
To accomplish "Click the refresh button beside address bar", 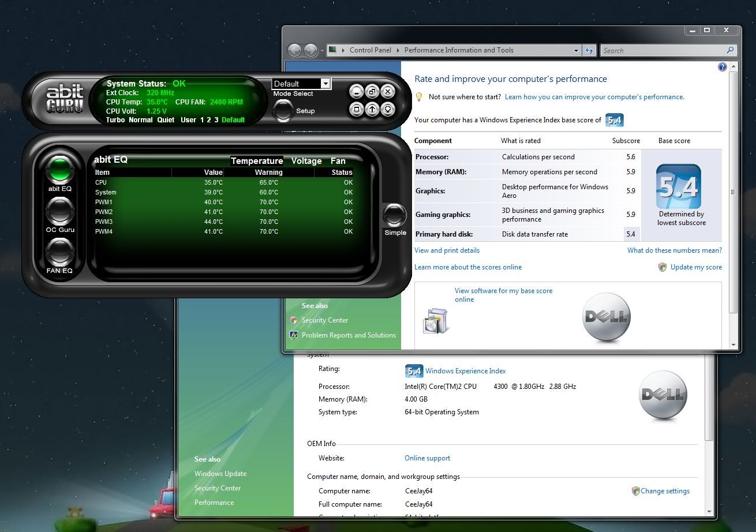I will click(589, 50).
